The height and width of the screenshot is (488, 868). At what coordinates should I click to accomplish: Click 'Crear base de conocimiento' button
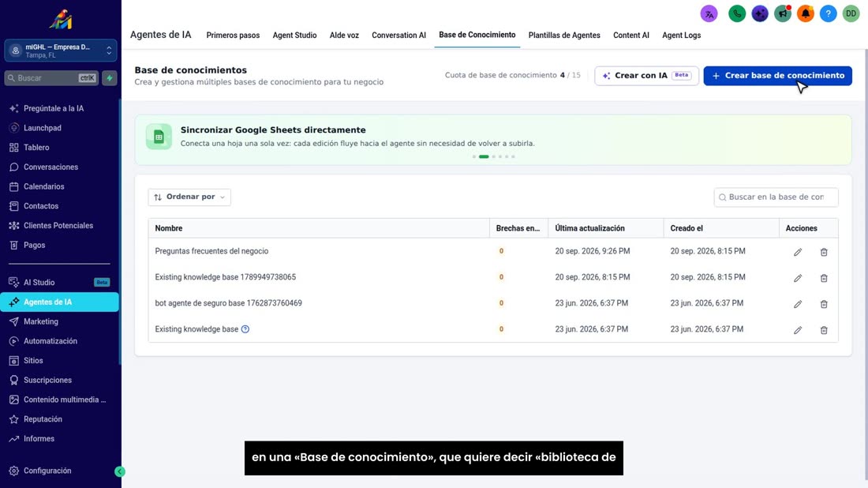[778, 76]
